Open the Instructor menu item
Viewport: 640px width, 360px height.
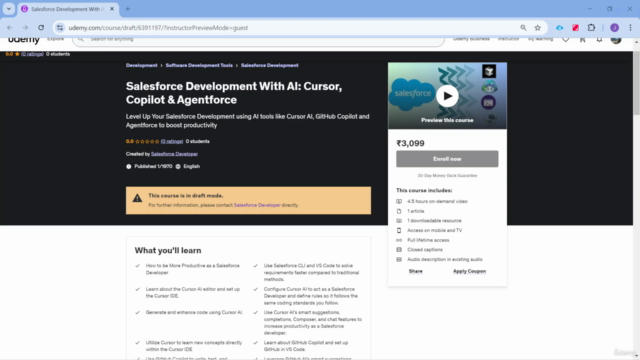pyautogui.click(x=509, y=39)
